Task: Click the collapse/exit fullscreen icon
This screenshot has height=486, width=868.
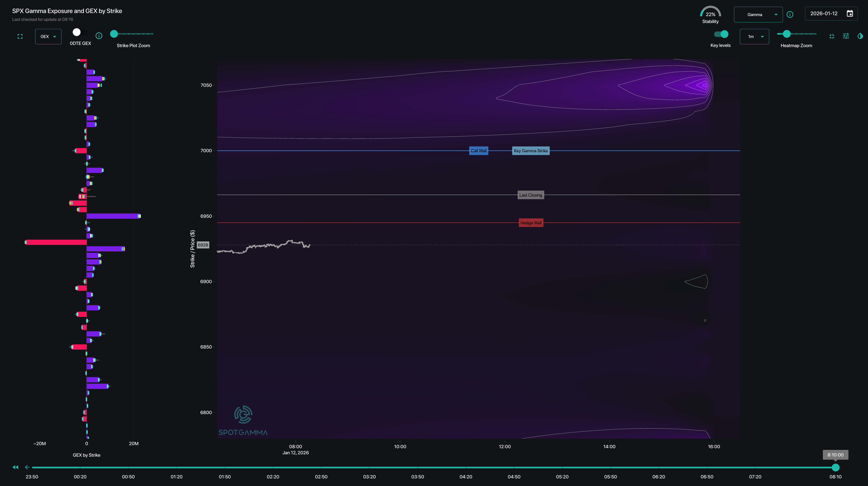Action: pos(832,36)
